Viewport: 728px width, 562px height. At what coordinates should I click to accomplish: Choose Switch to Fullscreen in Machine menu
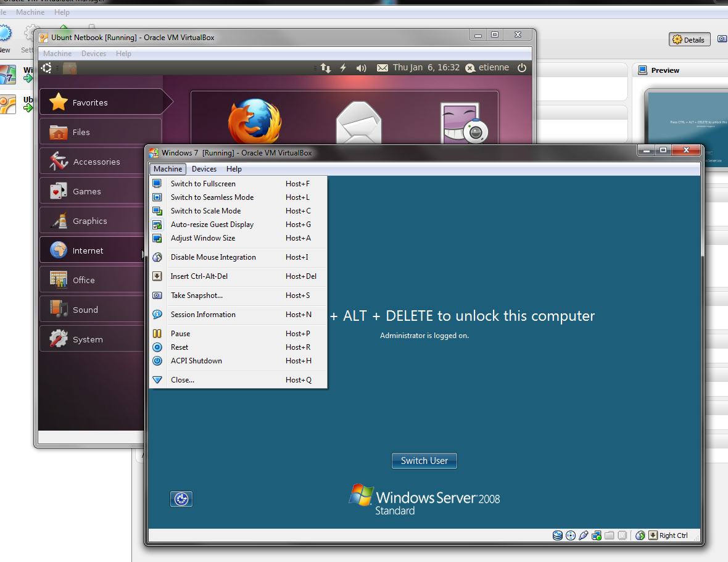coord(238,184)
